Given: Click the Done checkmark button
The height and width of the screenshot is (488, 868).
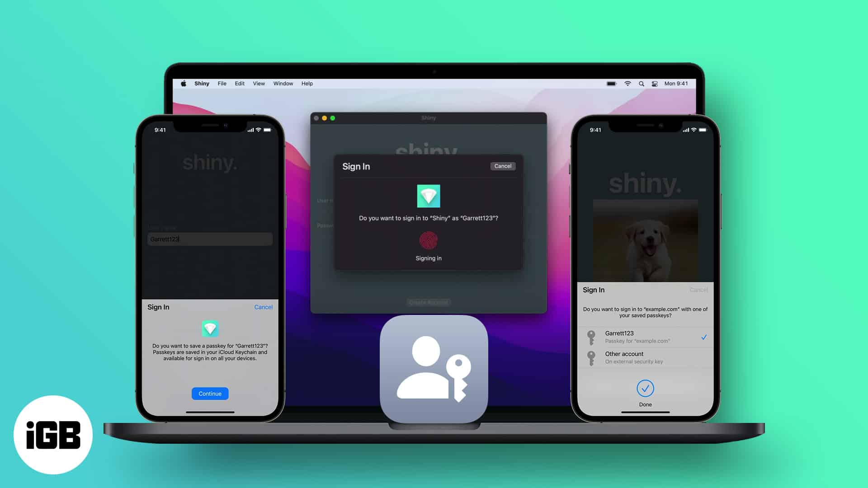Looking at the screenshot, I should pos(645,388).
